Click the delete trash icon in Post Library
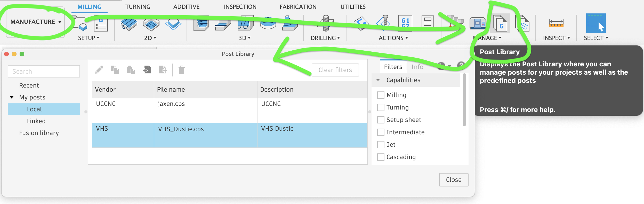This screenshot has height=204, width=644. 182,70
